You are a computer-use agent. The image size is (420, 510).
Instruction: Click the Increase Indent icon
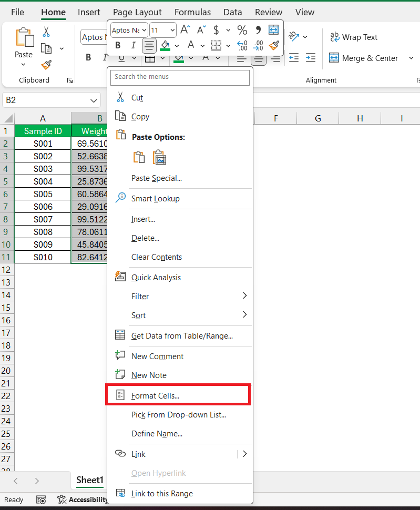[311, 58]
